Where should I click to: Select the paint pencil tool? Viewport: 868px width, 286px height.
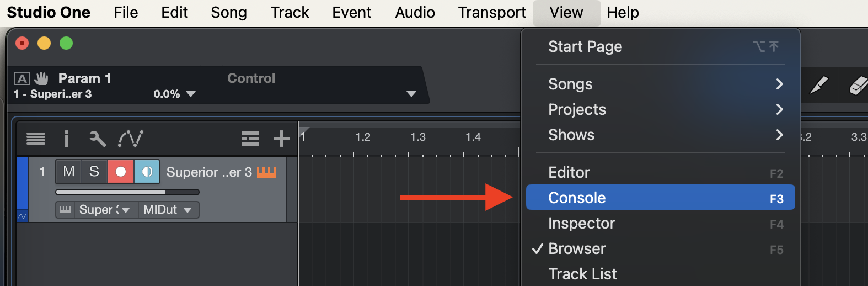[818, 86]
